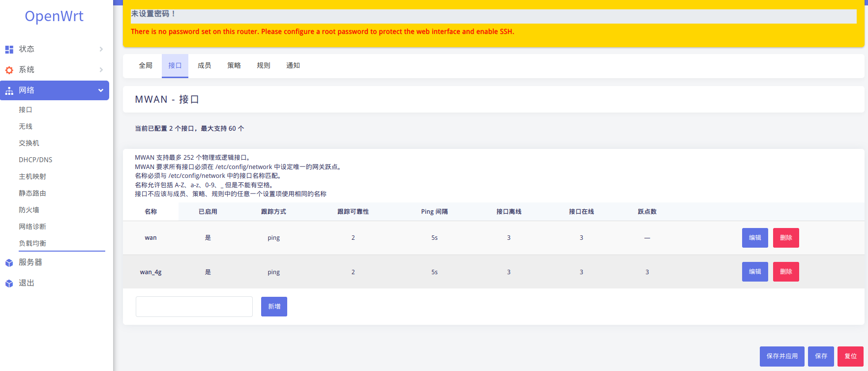Delete the wan_4g interface with 删除
The width and height of the screenshot is (868, 371).
(786, 272)
